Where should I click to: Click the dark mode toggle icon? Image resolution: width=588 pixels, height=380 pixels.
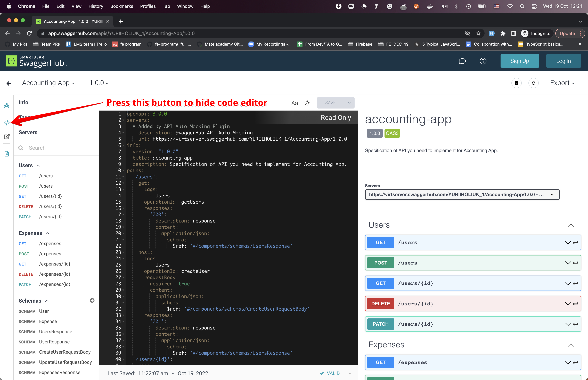tap(307, 103)
